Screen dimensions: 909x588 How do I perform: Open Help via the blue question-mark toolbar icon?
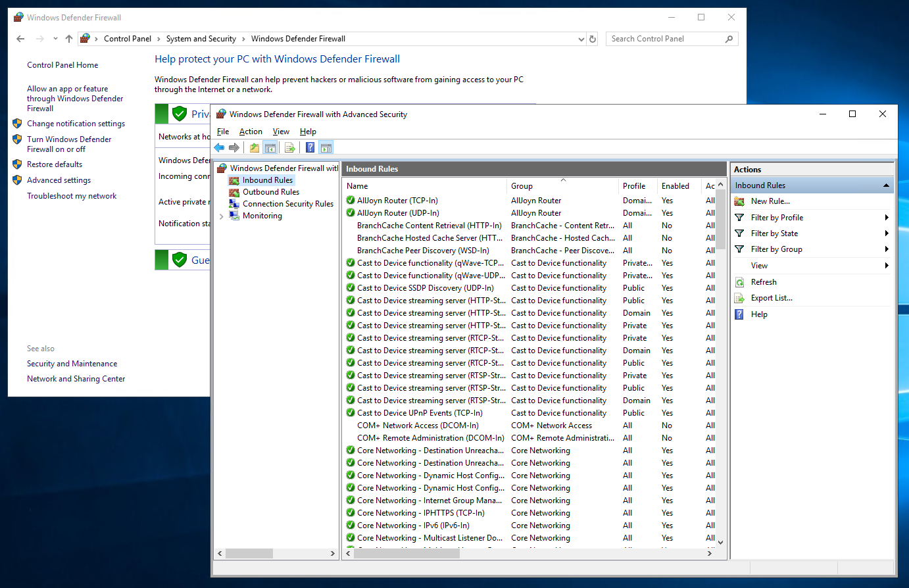click(x=310, y=148)
